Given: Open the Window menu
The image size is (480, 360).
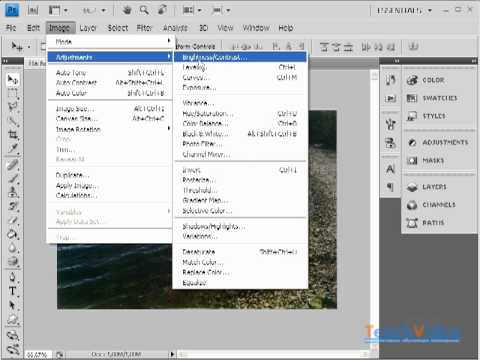Looking at the screenshot, I should (x=256, y=28).
